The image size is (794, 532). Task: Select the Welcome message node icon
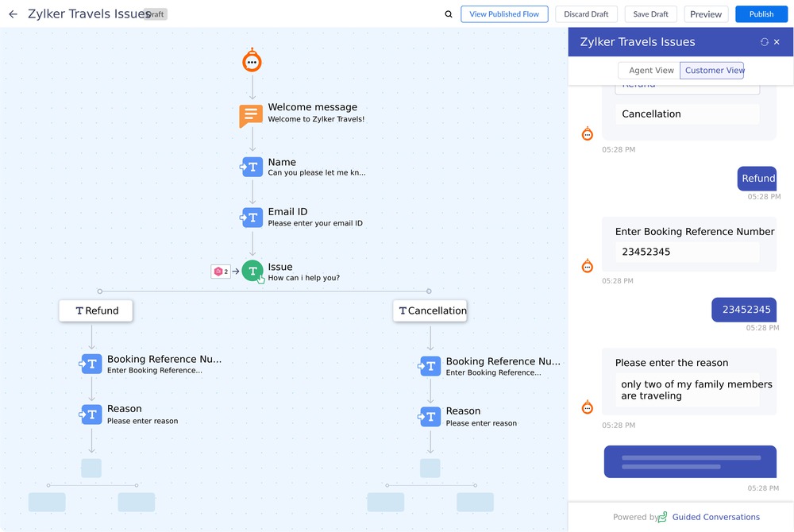pos(251,115)
